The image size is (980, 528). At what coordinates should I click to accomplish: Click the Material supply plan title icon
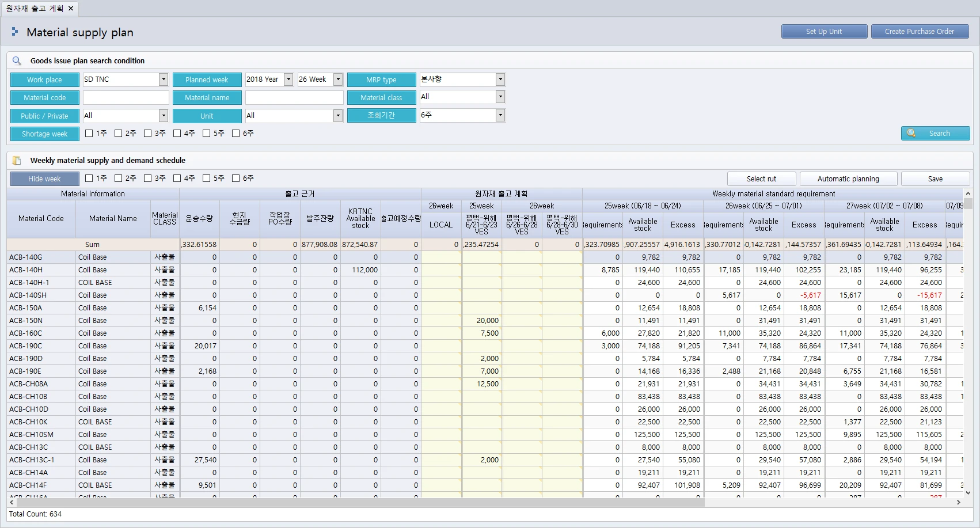(x=15, y=32)
